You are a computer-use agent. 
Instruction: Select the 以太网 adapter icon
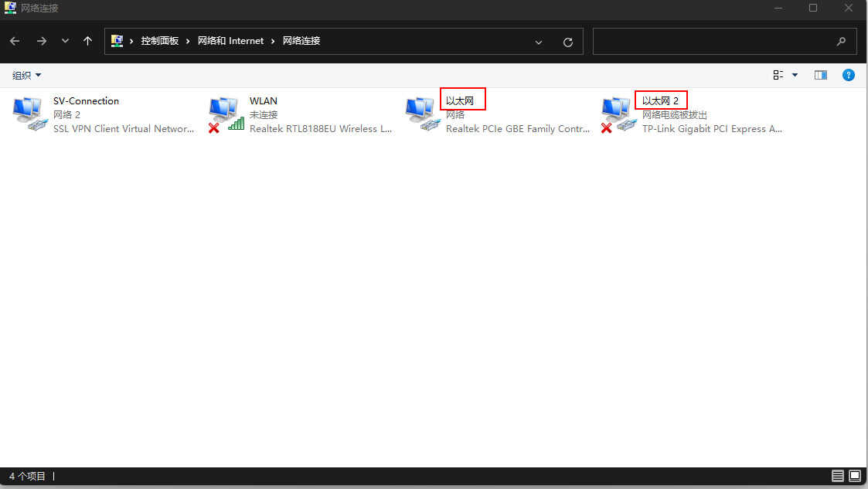click(x=423, y=114)
